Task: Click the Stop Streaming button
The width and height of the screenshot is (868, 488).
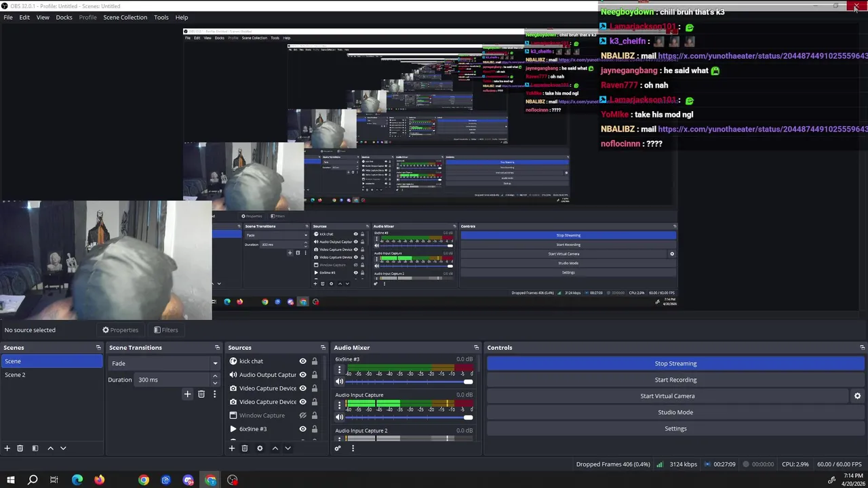Action: coord(675,363)
